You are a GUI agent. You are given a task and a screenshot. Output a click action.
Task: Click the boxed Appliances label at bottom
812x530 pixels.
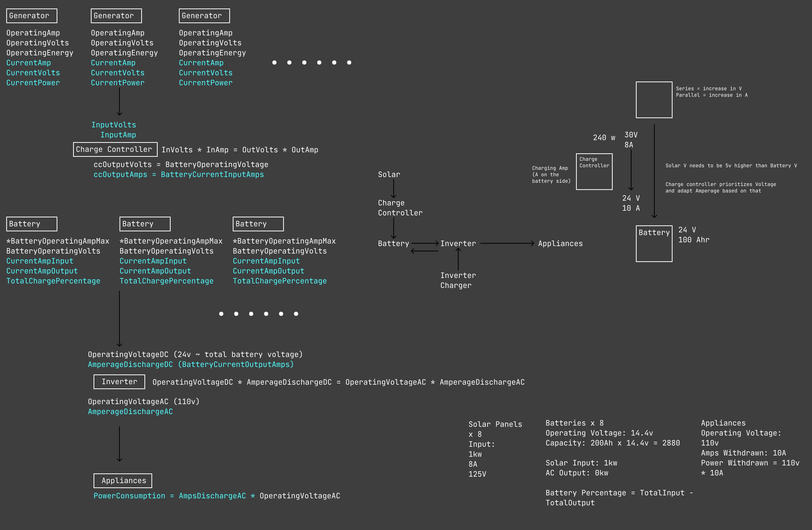[123, 481]
